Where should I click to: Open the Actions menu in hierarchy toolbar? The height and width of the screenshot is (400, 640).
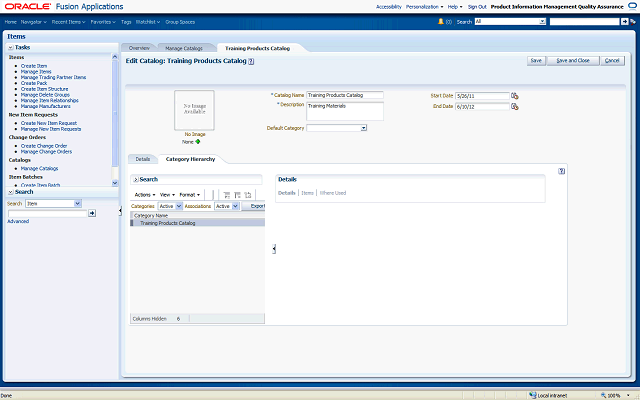click(x=145, y=194)
